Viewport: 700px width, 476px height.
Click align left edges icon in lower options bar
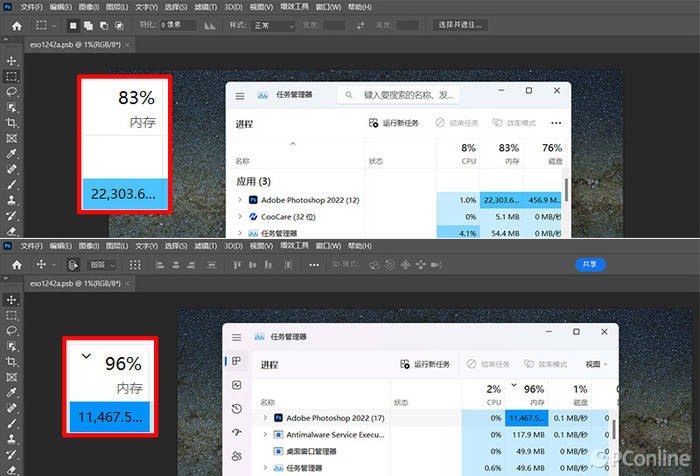tap(160, 265)
